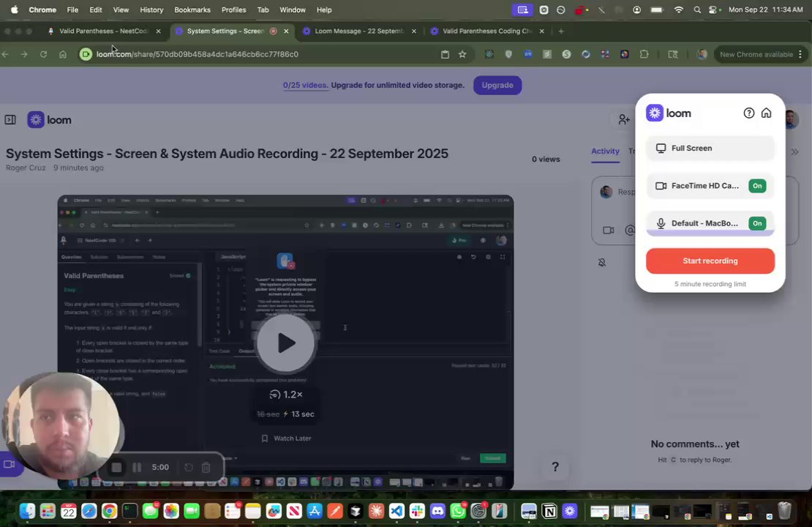Screen dimensions: 812x527
Task: Restart the recording with the circular arrow icon
Action: 189,468
